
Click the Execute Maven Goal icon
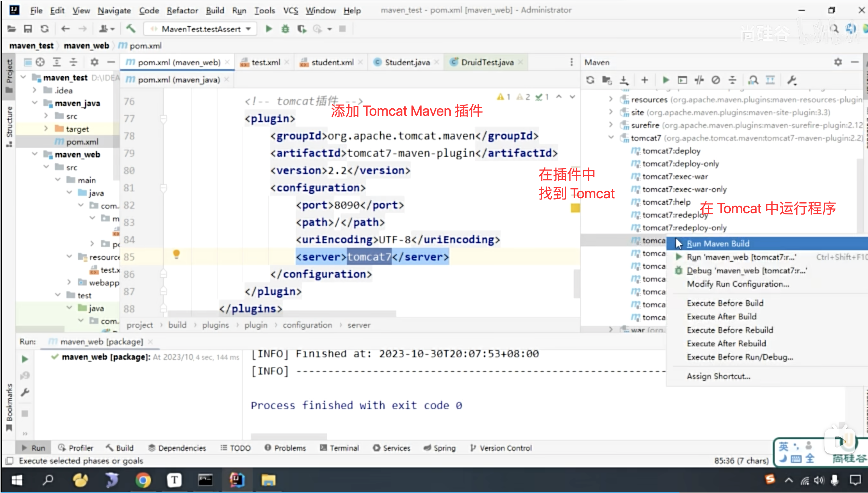682,80
